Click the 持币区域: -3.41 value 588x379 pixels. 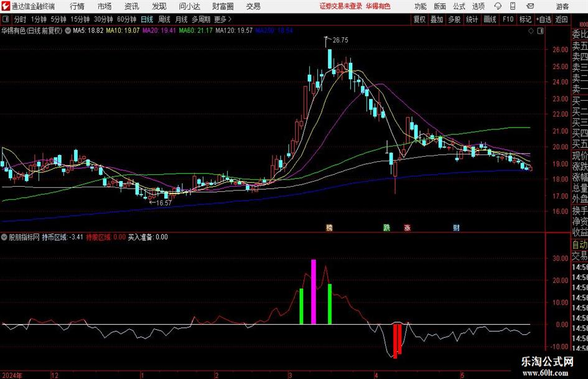pyautogui.click(x=63, y=237)
